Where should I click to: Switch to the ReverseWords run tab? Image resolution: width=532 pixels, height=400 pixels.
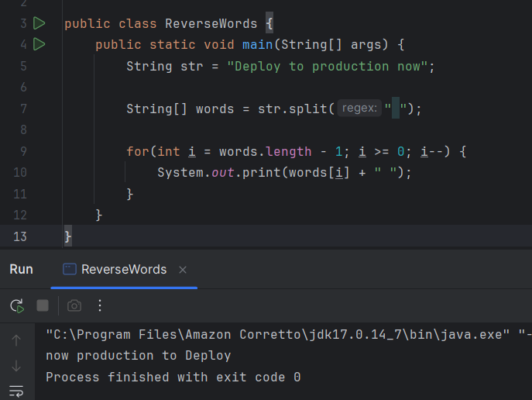click(123, 270)
